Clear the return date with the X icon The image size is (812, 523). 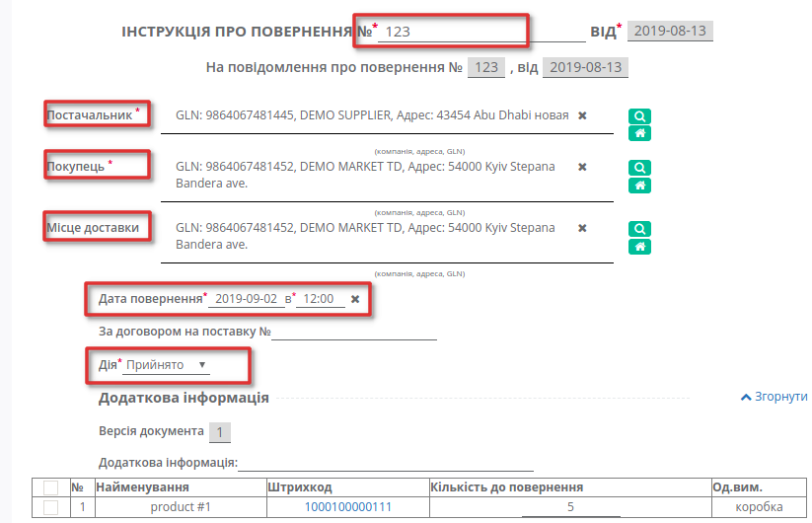[x=355, y=299]
